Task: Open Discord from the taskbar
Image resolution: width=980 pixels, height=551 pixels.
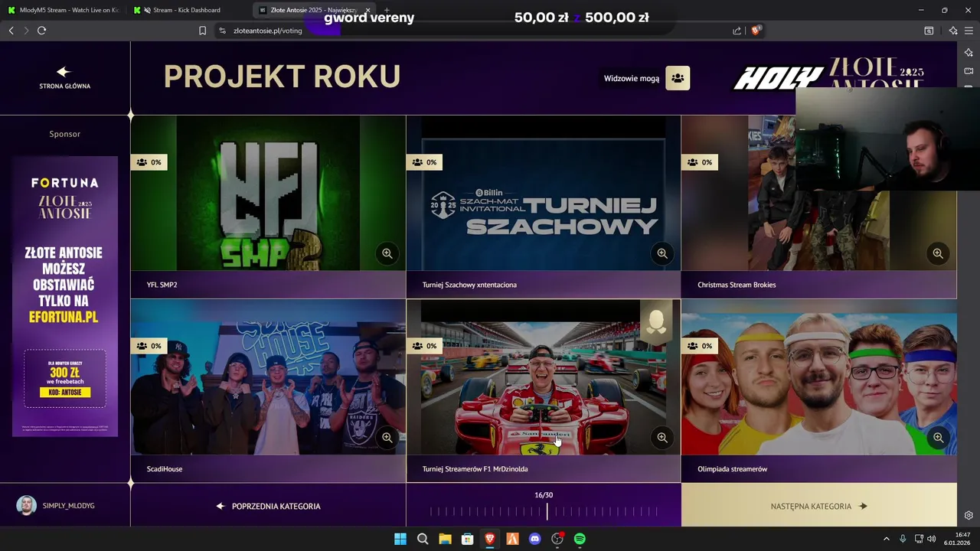Action: pyautogui.click(x=535, y=539)
